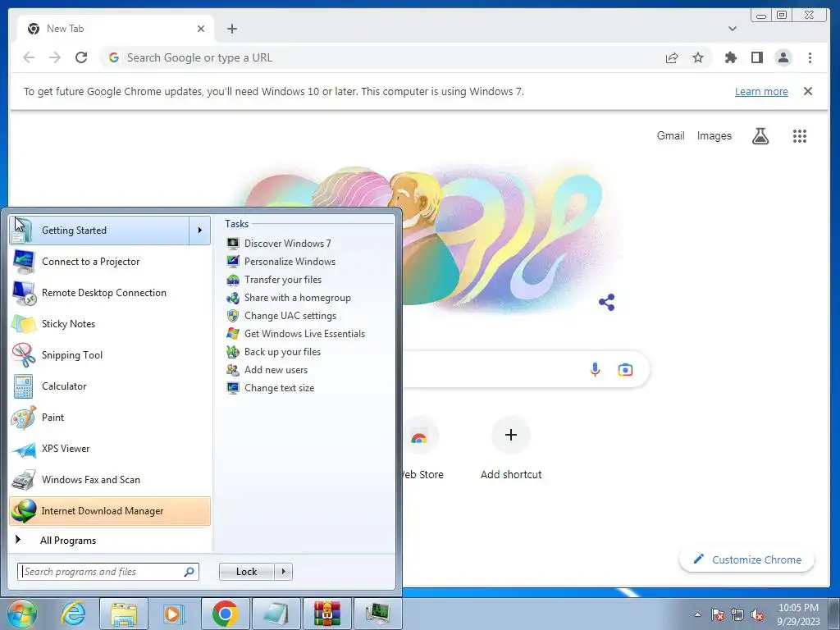Open Google apps grid icon

(799, 136)
